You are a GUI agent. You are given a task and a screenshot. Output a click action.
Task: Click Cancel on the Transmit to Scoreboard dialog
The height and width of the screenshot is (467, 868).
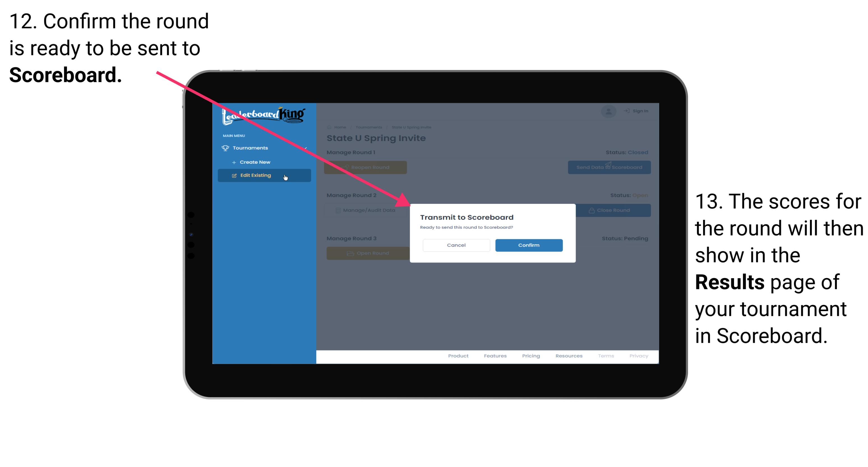(456, 245)
